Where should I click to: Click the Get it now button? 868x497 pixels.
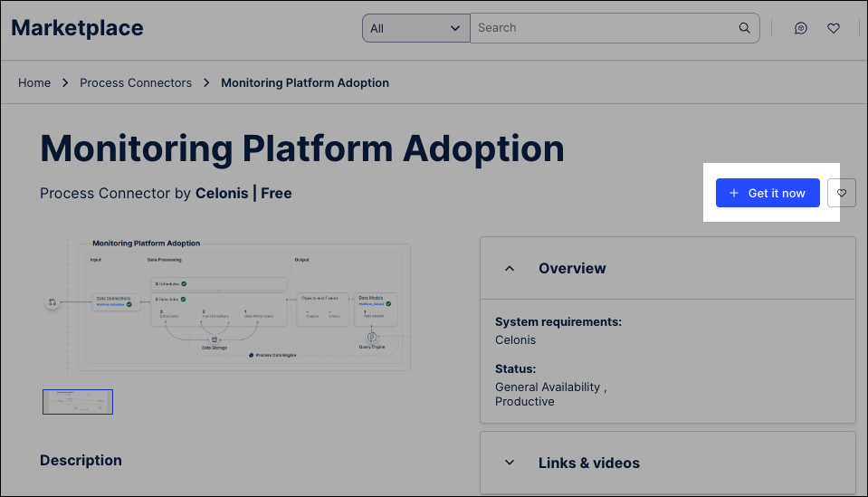768,193
